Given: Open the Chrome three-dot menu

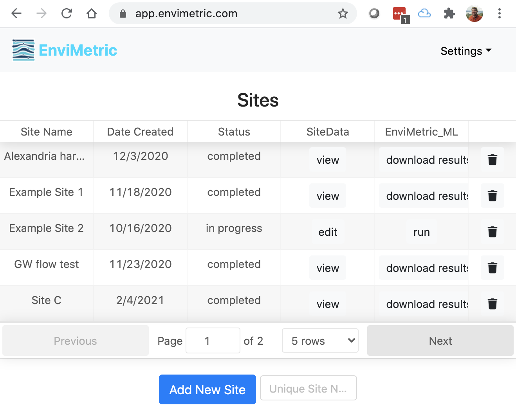Looking at the screenshot, I should tap(500, 14).
